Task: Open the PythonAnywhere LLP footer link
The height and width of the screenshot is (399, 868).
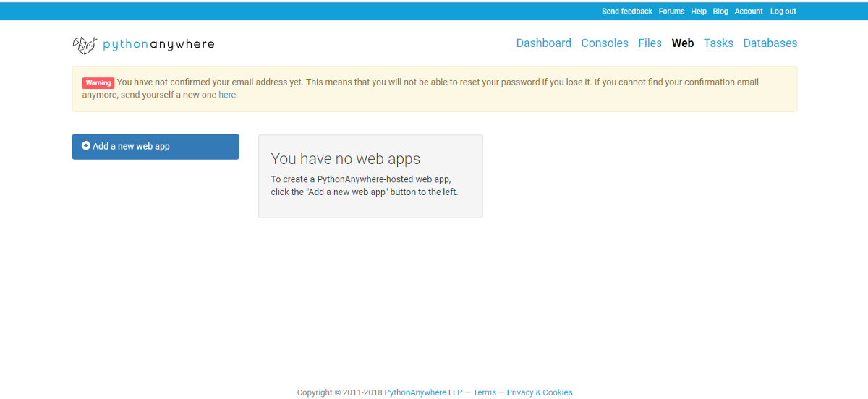Action: [423, 392]
